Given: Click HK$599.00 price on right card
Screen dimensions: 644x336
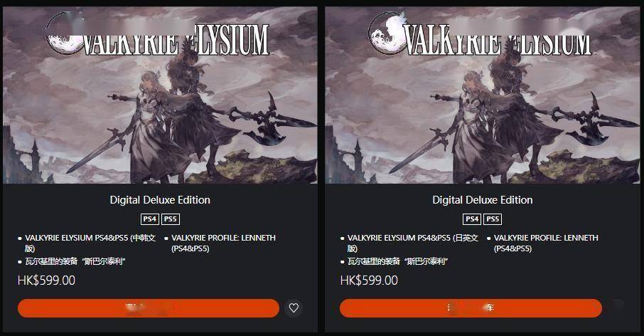Looking at the screenshot, I should [369, 280].
